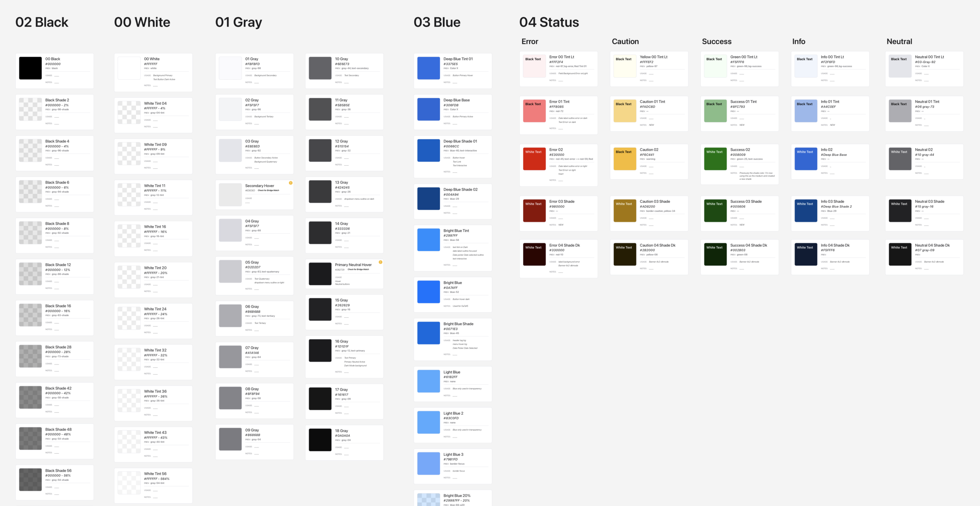Viewport: 980px width, 506px height.
Task: Click the Neutral 04 Shade Dk swatch
Action: [x=900, y=254]
